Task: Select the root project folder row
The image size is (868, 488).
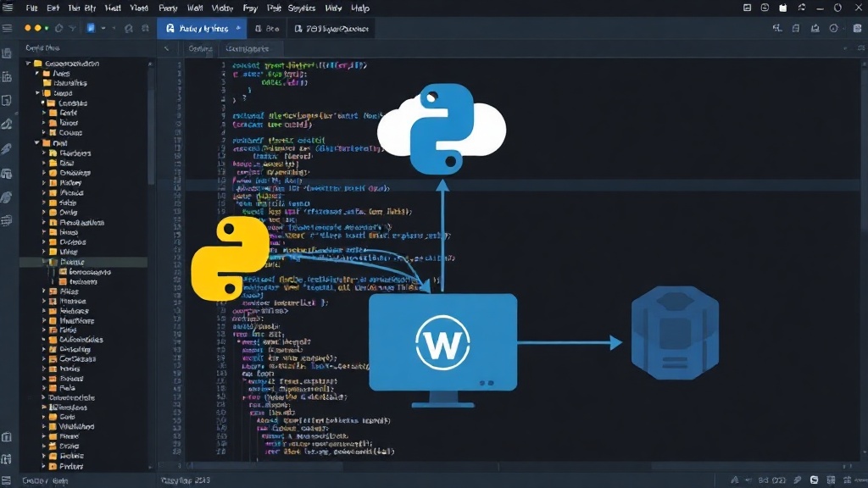Action: 83,64
